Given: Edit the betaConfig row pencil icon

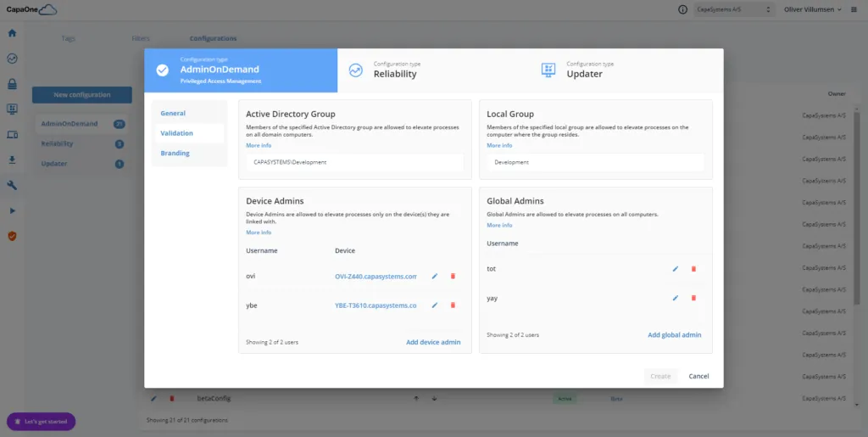Looking at the screenshot, I should [154, 398].
